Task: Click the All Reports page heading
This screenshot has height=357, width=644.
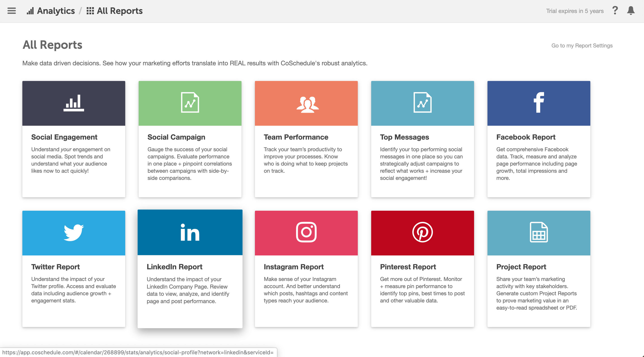Action: tap(52, 45)
